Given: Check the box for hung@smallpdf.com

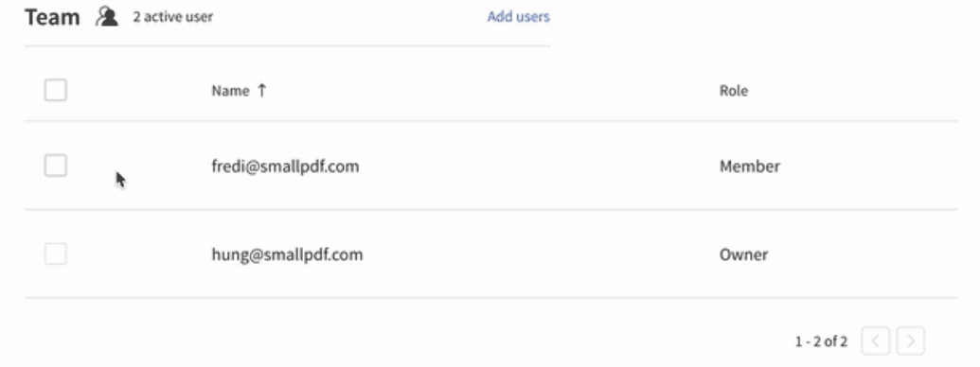Looking at the screenshot, I should tap(56, 254).
